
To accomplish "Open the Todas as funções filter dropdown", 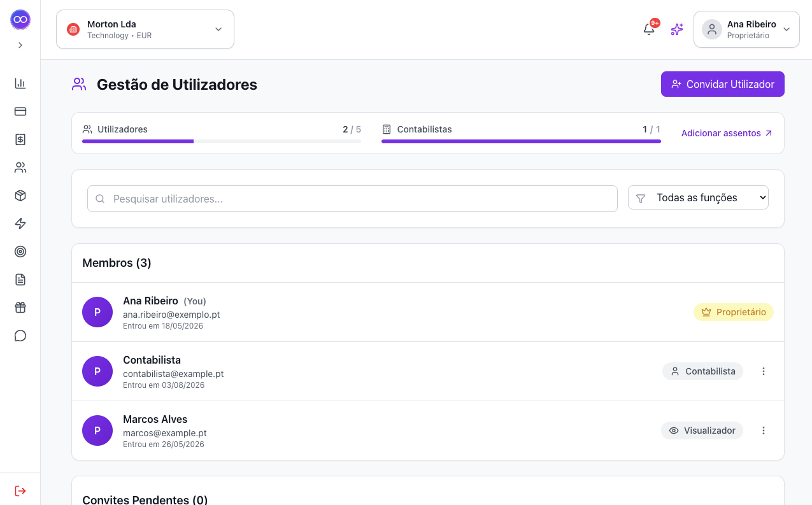I will point(698,197).
